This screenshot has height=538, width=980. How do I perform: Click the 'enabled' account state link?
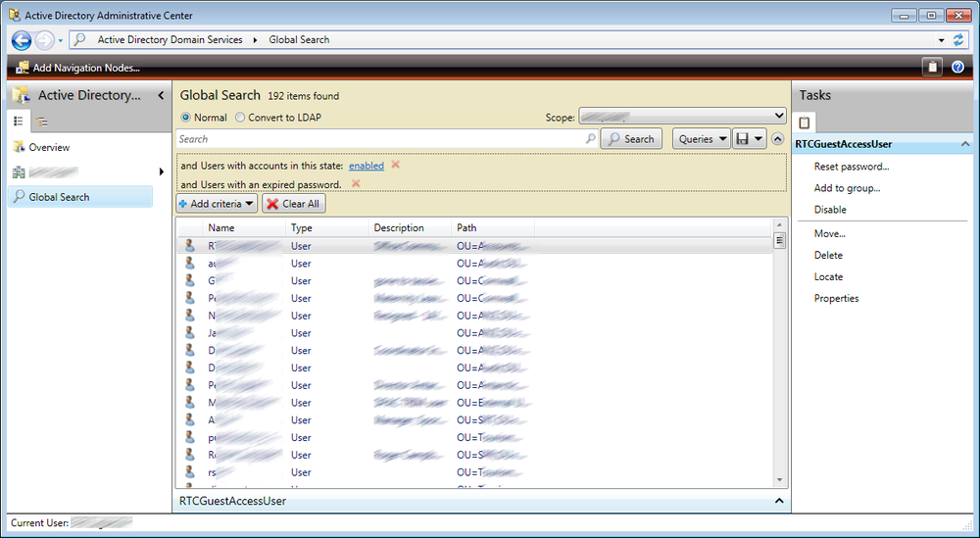(367, 166)
